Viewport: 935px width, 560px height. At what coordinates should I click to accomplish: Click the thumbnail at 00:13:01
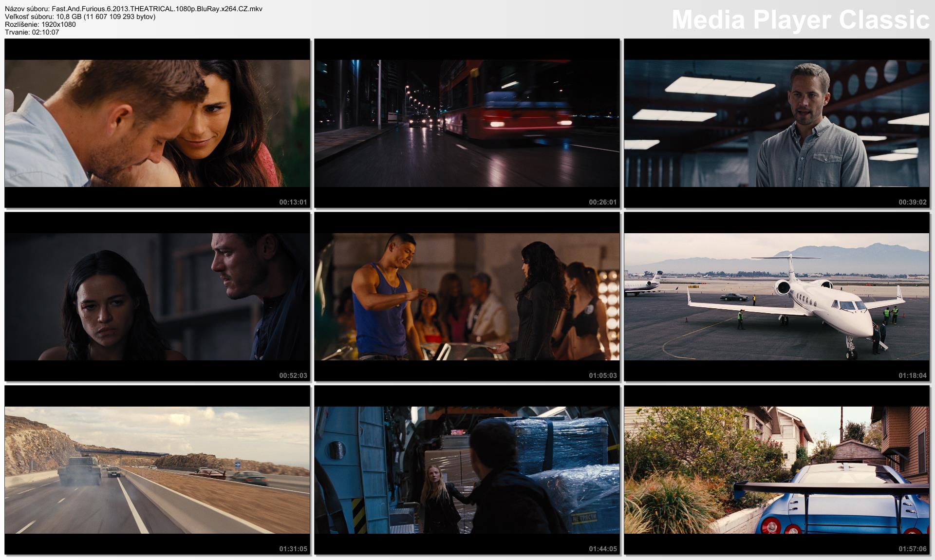coord(157,123)
